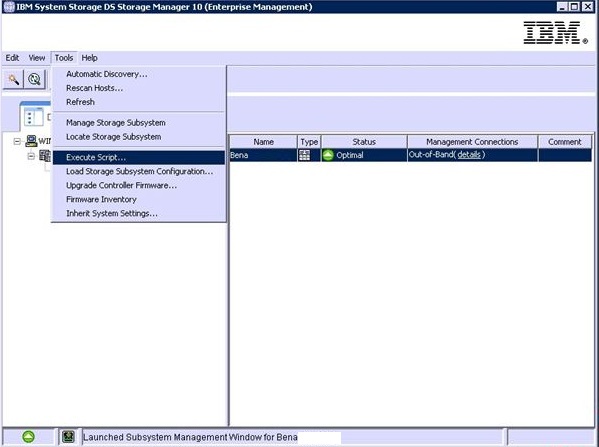Select Manage Storage Subsystem

(x=139, y=123)
